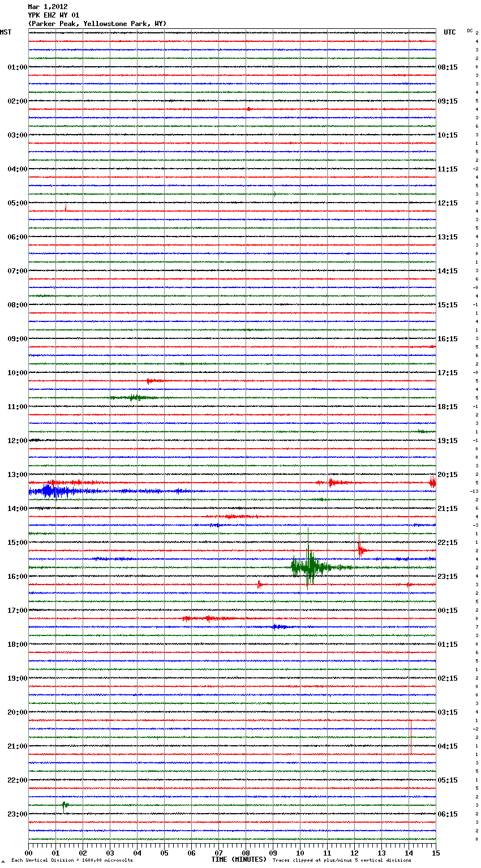Select the 10:00 MST row label

tap(18, 373)
